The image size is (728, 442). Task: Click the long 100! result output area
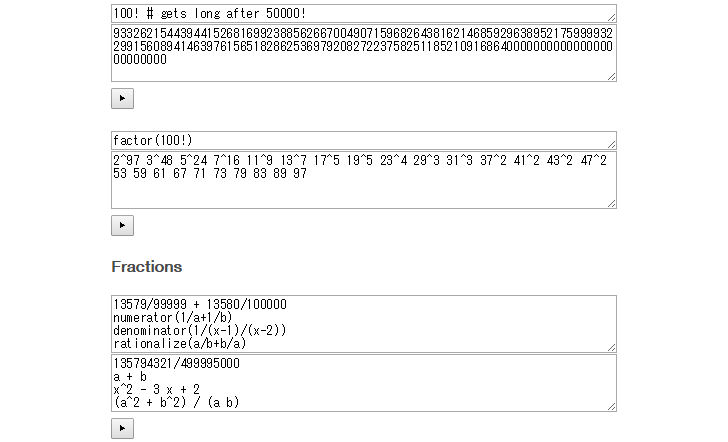pyautogui.click(x=364, y=53)
